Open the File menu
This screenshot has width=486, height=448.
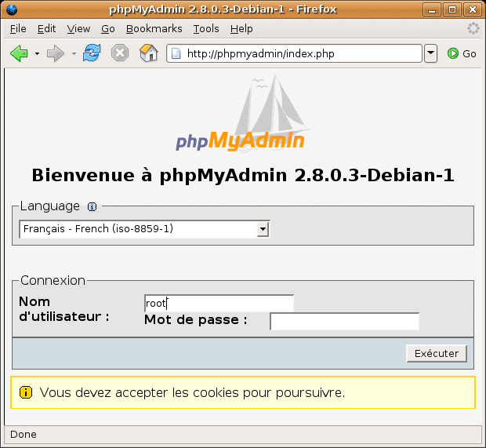[x=18, y=29]
